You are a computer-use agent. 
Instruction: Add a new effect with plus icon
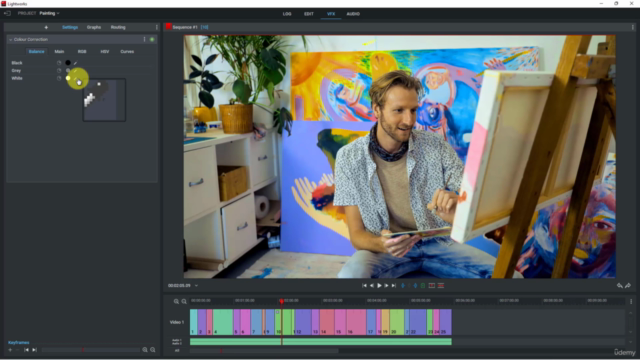(x=46, y=27)
